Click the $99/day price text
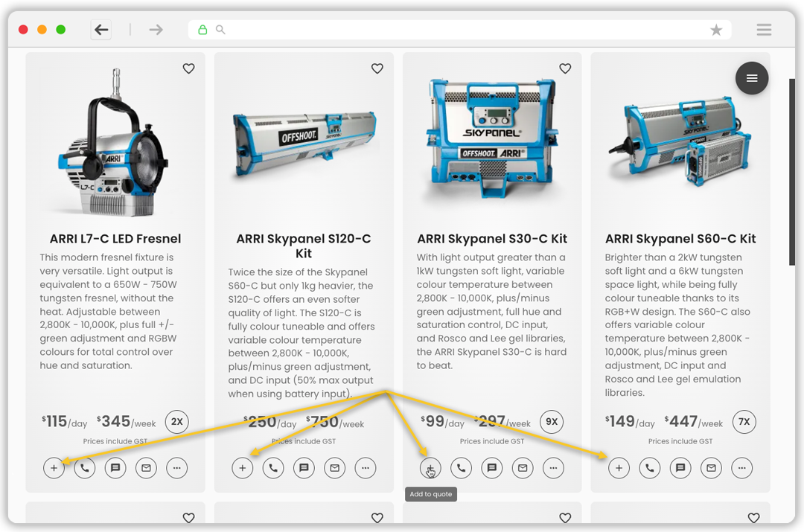This screenshot has height=532, width=804. (442, 423)
